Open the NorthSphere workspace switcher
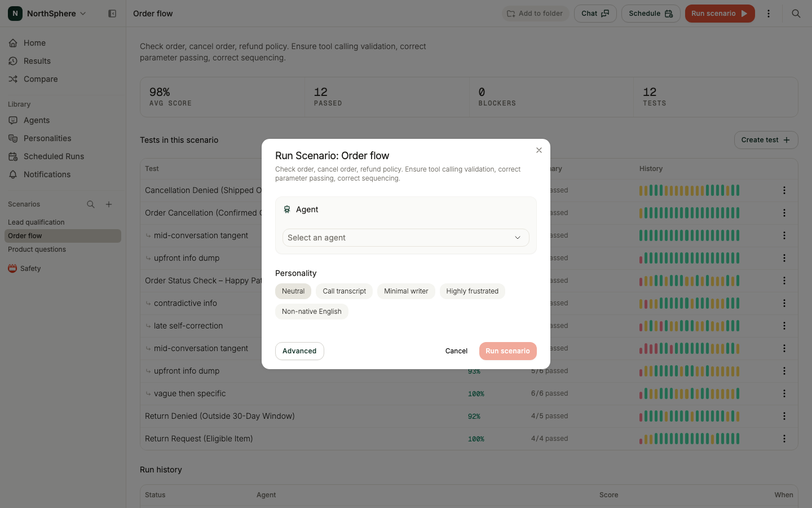 click(47, 14)
